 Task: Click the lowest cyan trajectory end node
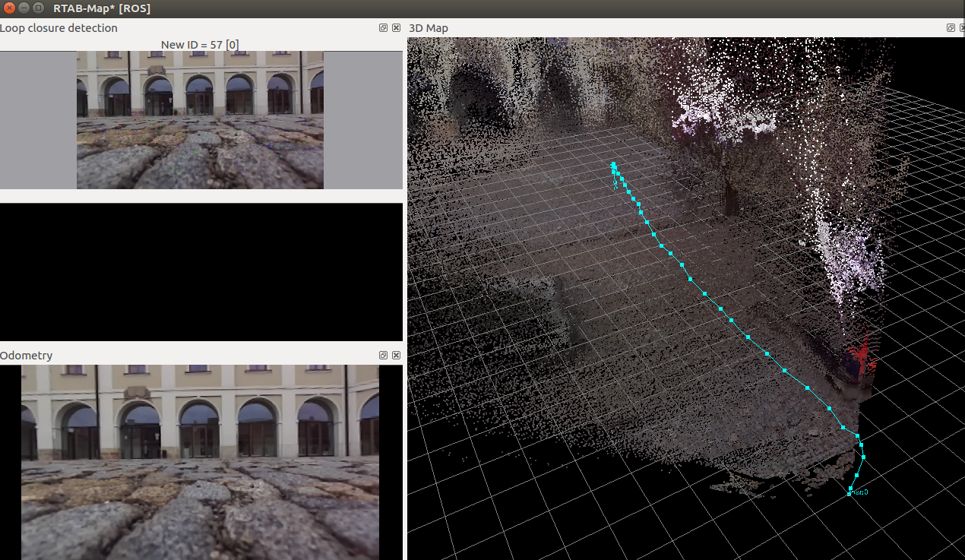point(850,494)
